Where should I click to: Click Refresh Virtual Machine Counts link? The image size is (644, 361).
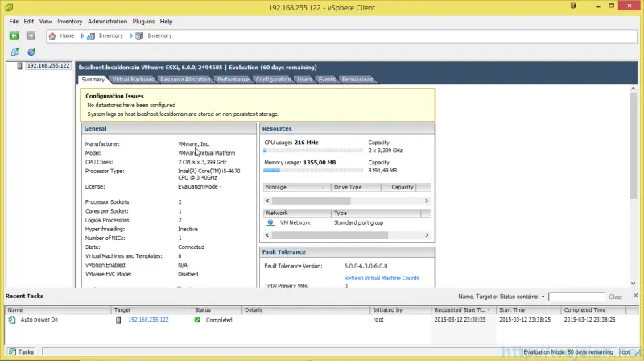(382, 278)
